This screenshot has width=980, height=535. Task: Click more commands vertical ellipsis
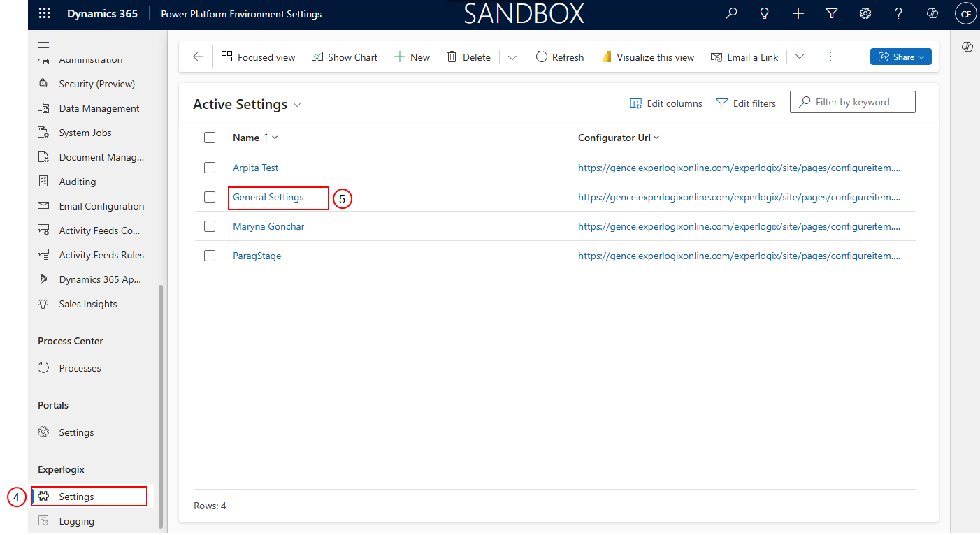point(830,57)
